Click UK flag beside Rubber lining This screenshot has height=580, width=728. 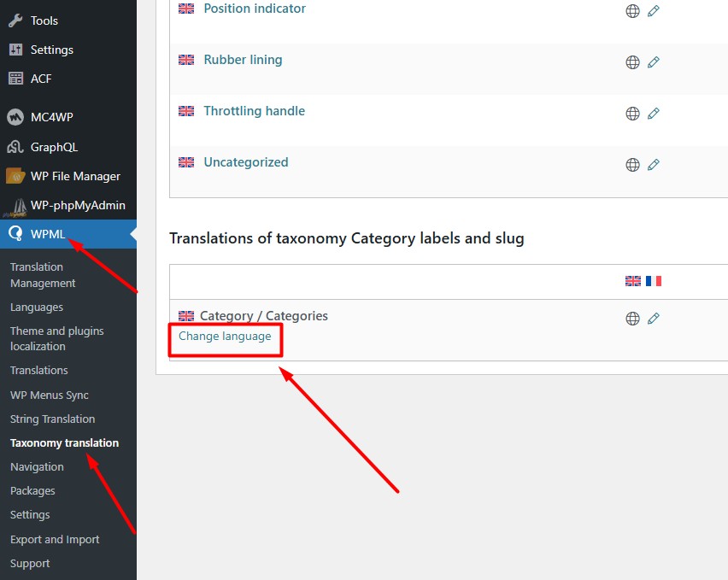[x=186, y=60]
